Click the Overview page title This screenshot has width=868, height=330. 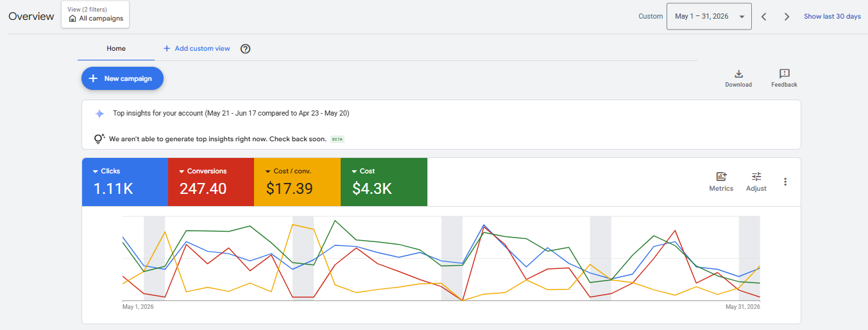coord(31,17)
